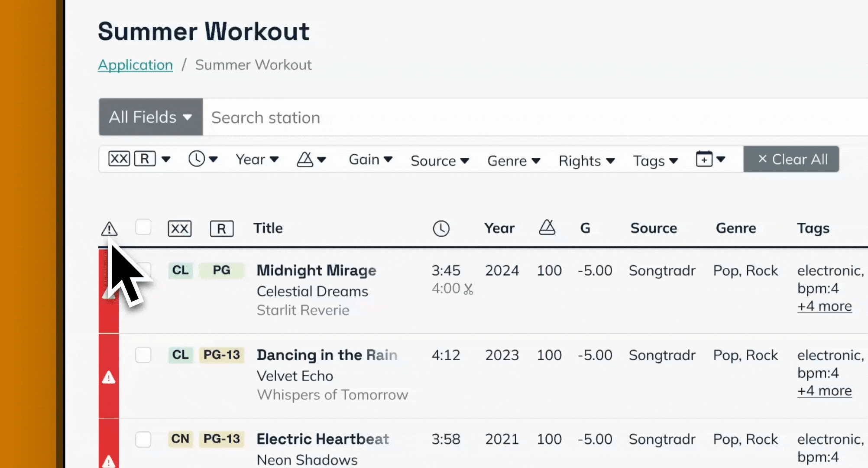Sort by the clock duration column icon

click(x=441, y=228)
